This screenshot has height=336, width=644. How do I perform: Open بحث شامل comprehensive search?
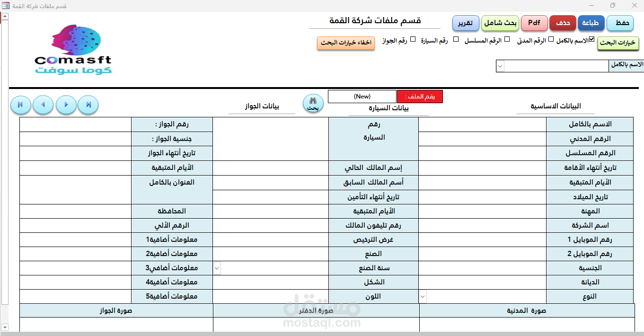(x=501, y=23)
